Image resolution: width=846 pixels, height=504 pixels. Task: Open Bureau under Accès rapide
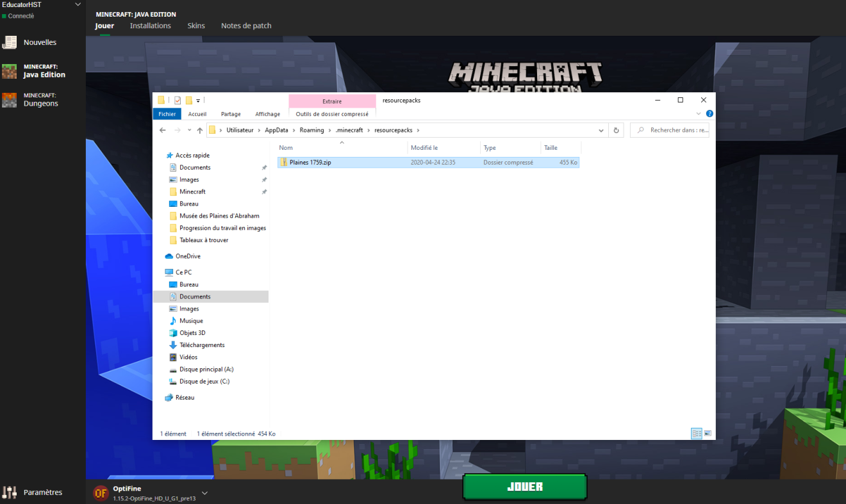pyautogui.click(x=188, y=204)
